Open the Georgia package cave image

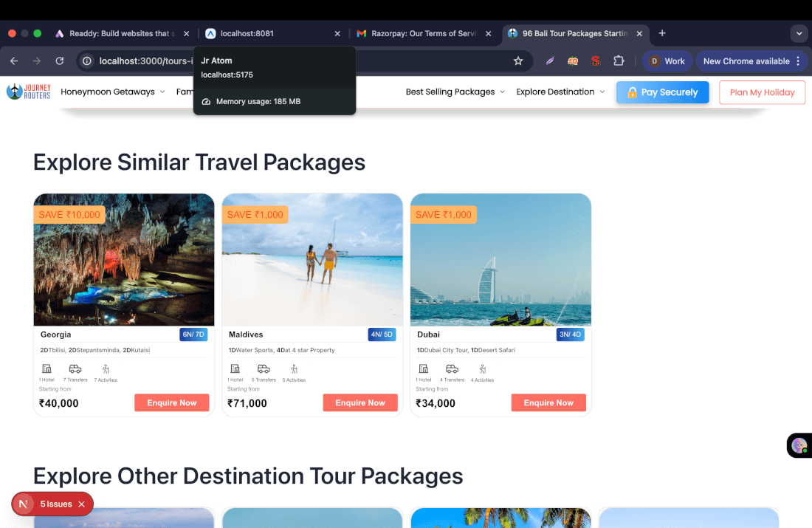click(124, 260)
